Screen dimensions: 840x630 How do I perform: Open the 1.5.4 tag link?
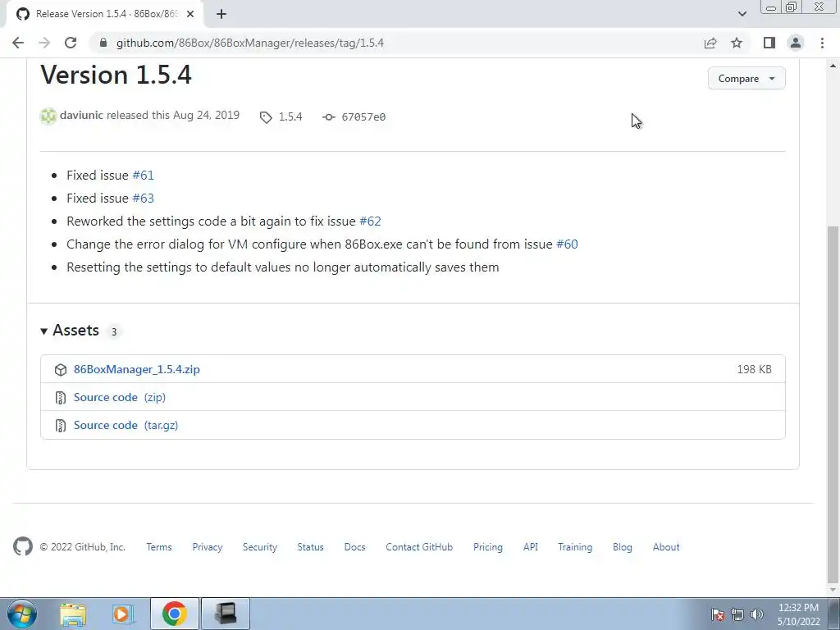point(290,116)
